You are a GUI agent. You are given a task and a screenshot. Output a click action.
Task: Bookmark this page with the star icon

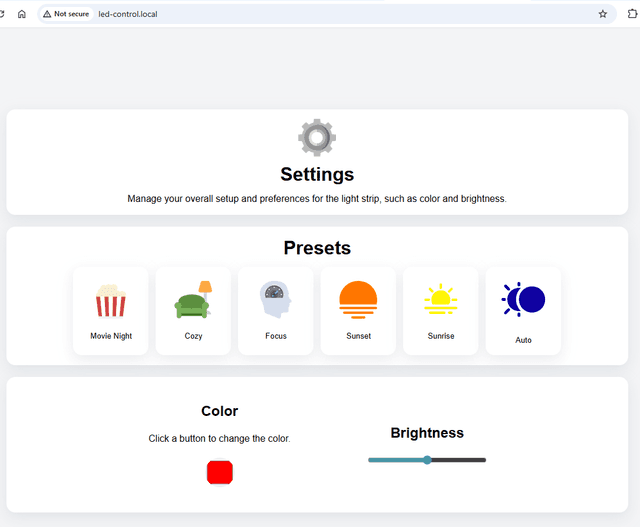[603, 14]
